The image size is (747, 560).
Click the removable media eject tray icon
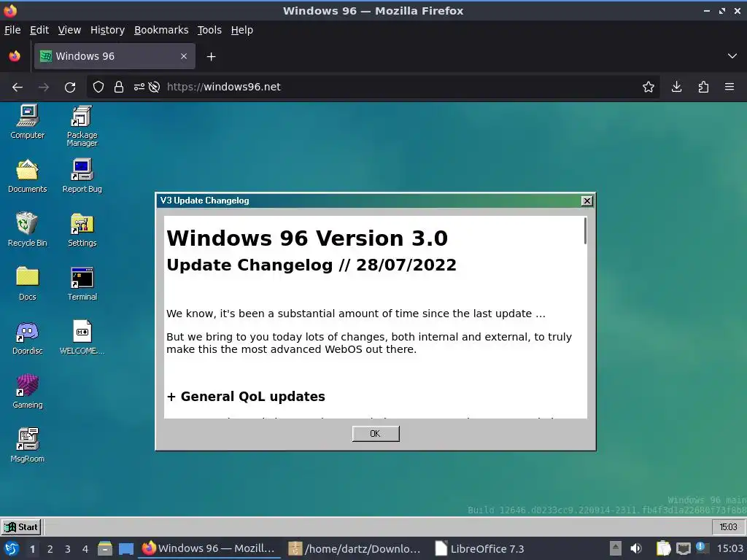(x=616, y=548)
